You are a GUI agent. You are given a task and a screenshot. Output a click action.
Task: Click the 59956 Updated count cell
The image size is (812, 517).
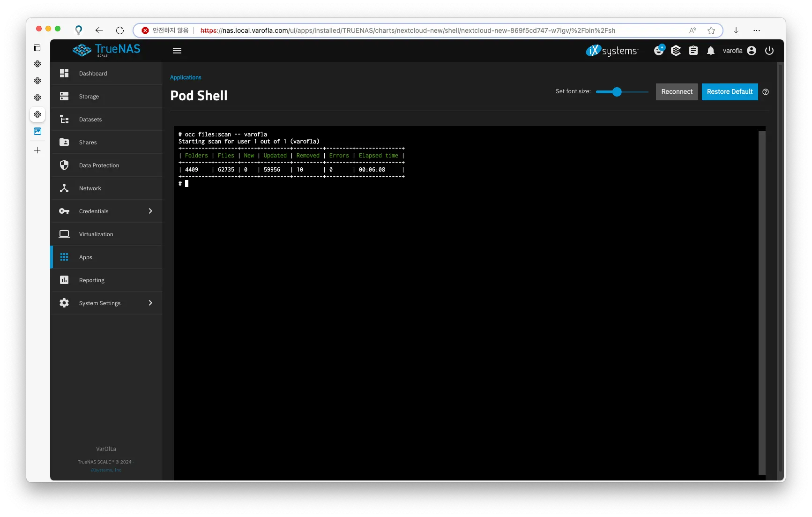(272, 170)
